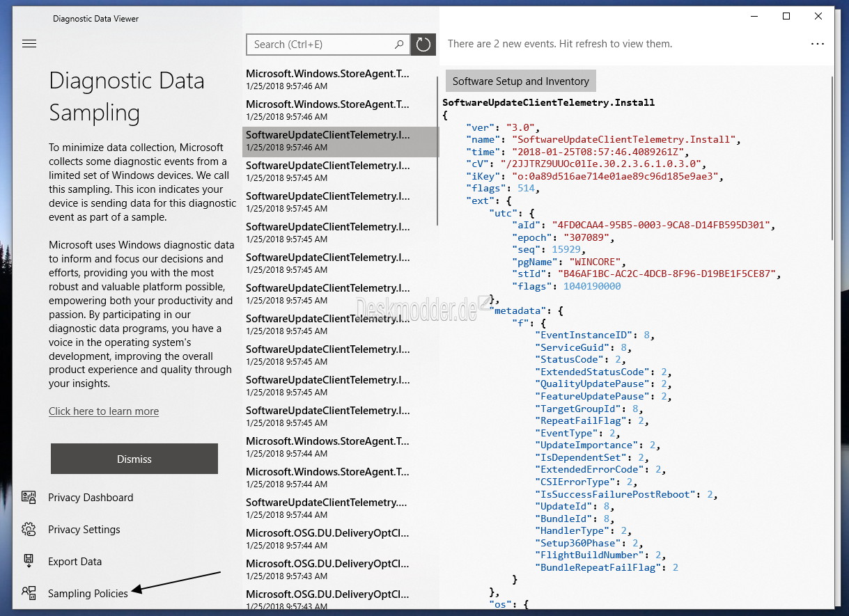The image size is (849, 616).
Task: Click the "UpdateImportance": 2 line
Action: (598, 445)
